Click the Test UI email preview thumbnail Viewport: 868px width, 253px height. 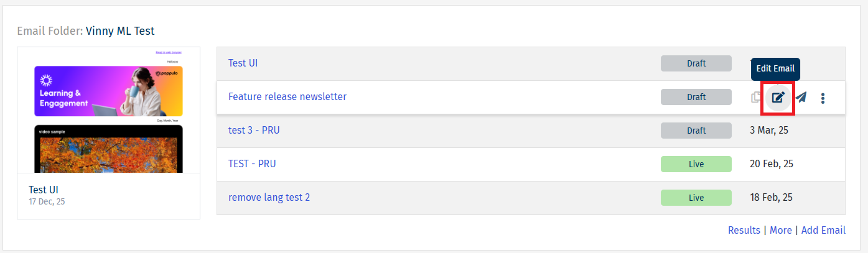(108, 111)
